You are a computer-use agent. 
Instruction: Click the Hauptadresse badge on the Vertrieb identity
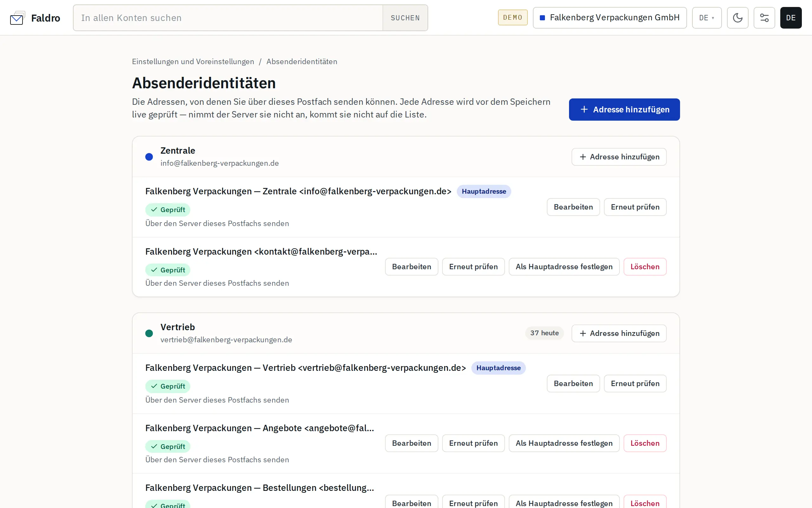click(x=498, y=368)
